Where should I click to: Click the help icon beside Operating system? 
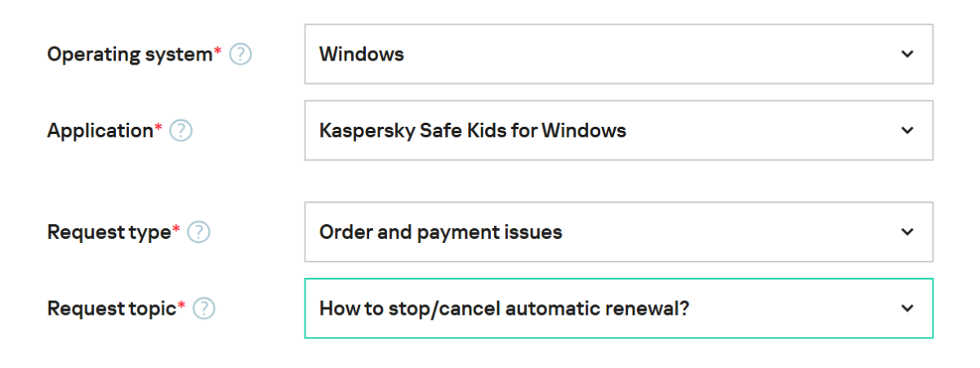click(x=240, y=55)
